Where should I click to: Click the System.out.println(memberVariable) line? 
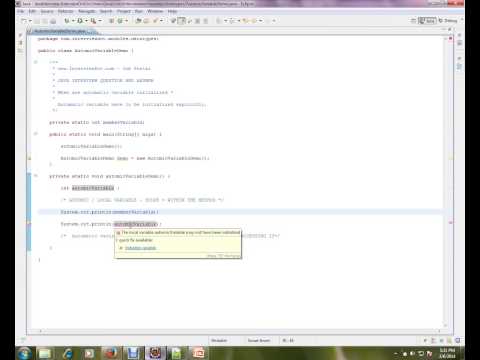110,212
